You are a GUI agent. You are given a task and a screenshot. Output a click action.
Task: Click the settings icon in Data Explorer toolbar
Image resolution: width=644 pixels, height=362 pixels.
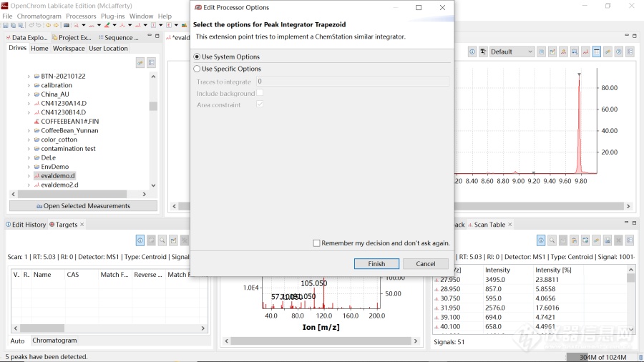[151, 63]
